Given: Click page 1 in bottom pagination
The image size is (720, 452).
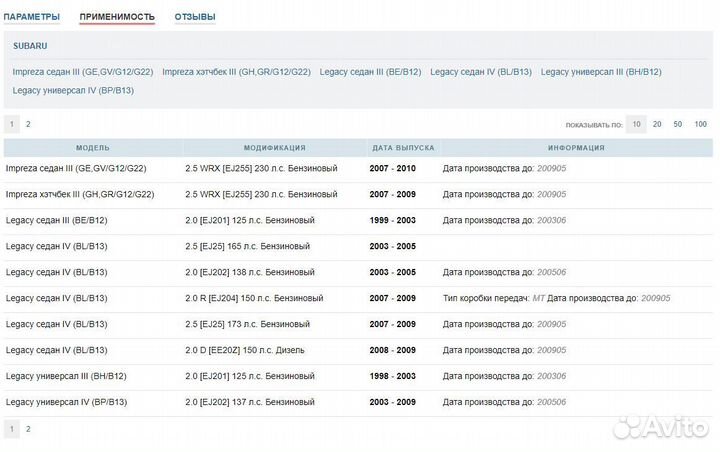Looking at the screenshot, I should pos(12,428).
